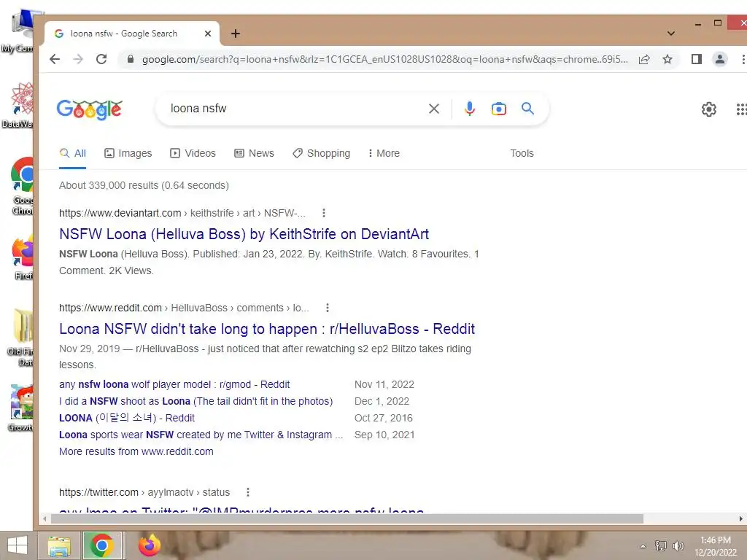Click the 'Nov 11, 2022' date text
The width and height of the screenshot is (747, 560).
tap(384, 384)
